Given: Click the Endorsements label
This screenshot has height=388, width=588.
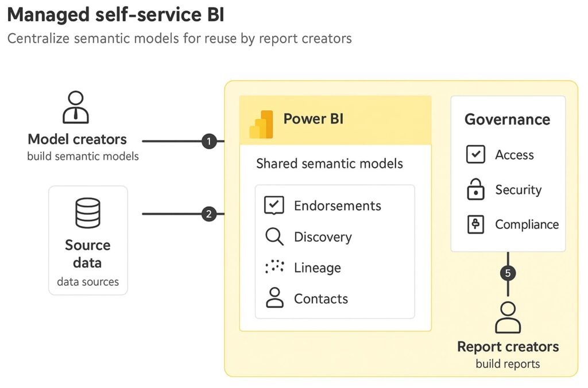Looking at the screenshot, I should pos(337,205).
